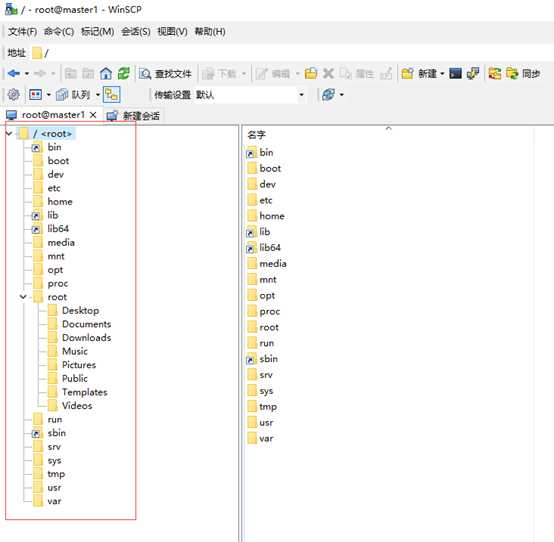Image resolution: width=554 pixels, height=542 pixels.
Task: Click the mnt folder icon in the tree
Action: pos(38,256)
